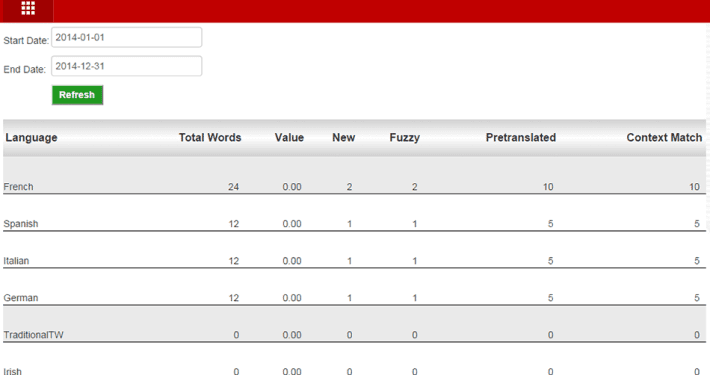The height and width of the screenshot is (375, 710).
Task: Select the Spanish language row label
Action: coord(20,224)
